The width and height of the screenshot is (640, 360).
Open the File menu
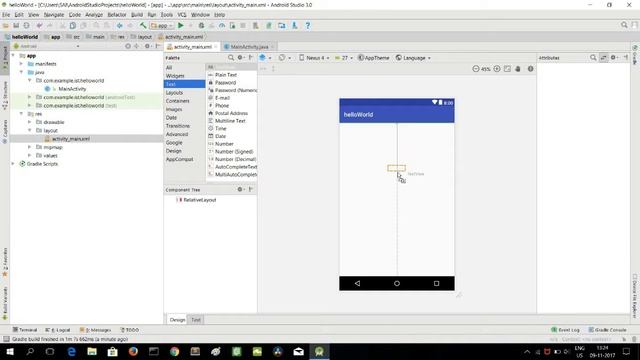click(x=6, y=15)
